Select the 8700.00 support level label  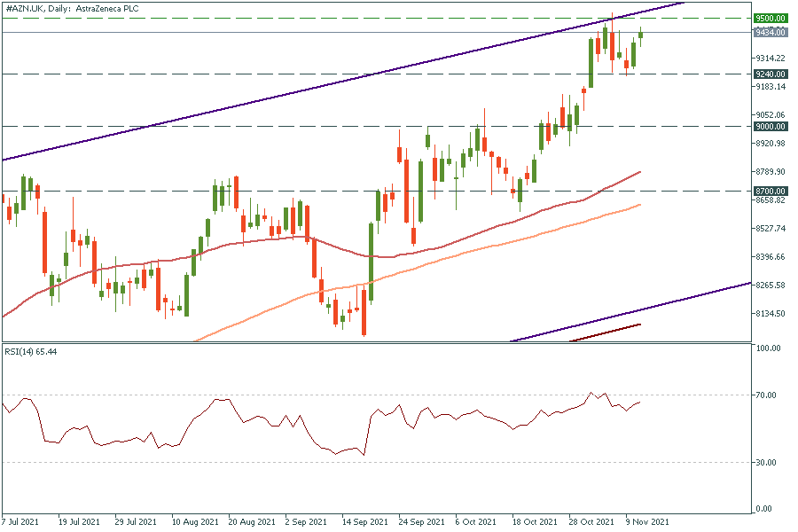769,191
